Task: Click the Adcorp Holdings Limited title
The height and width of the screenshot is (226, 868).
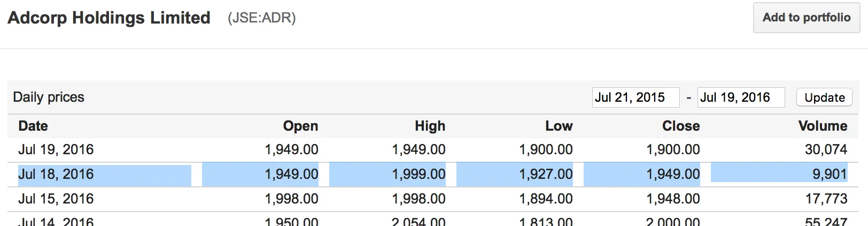Action: 109,18
